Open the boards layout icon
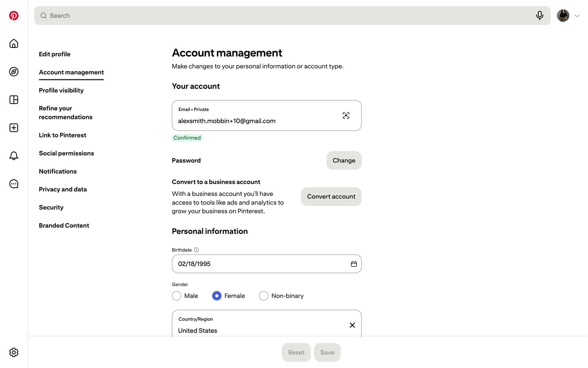This screenshot has height=368, width=588. (x=14, y=100)
